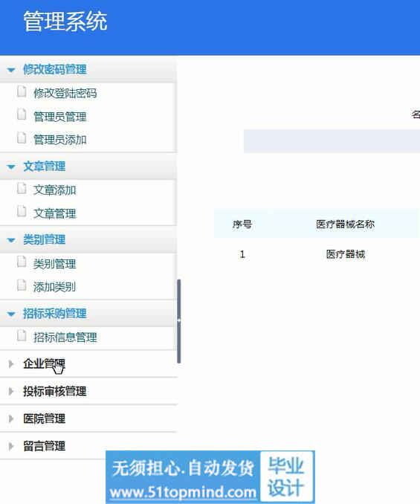Click the sidebar vertical scrollbar handle
Image resolution: width=420 pixels, height=504 pixels.
(179, 321)
